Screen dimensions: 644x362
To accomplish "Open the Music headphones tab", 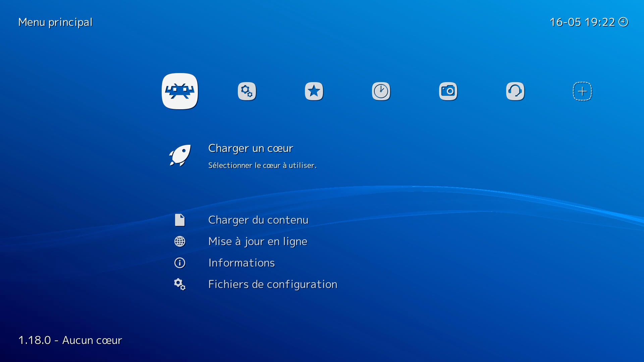I will coord(515,91).
